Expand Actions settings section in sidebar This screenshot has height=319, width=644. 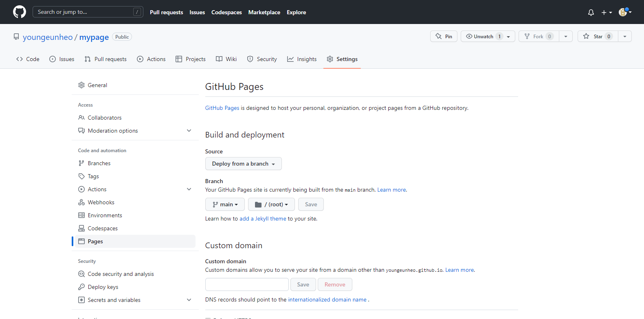click(x=189, y=189)
